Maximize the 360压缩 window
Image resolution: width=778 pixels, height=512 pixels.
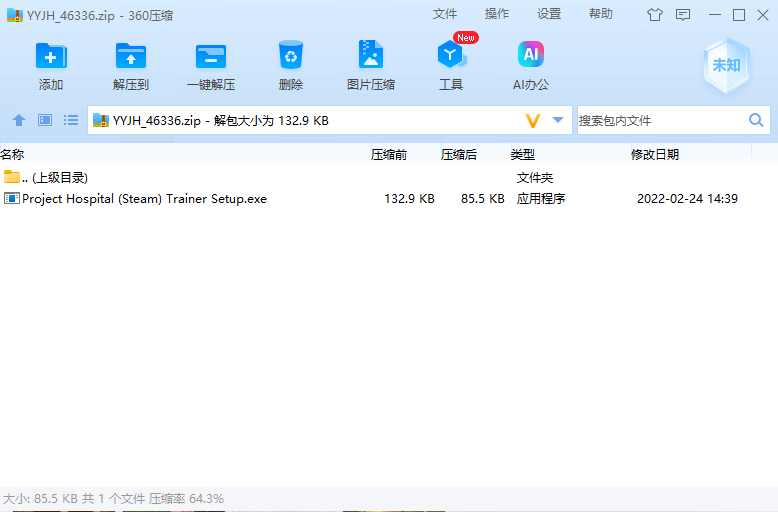click(x=739, y=15)
